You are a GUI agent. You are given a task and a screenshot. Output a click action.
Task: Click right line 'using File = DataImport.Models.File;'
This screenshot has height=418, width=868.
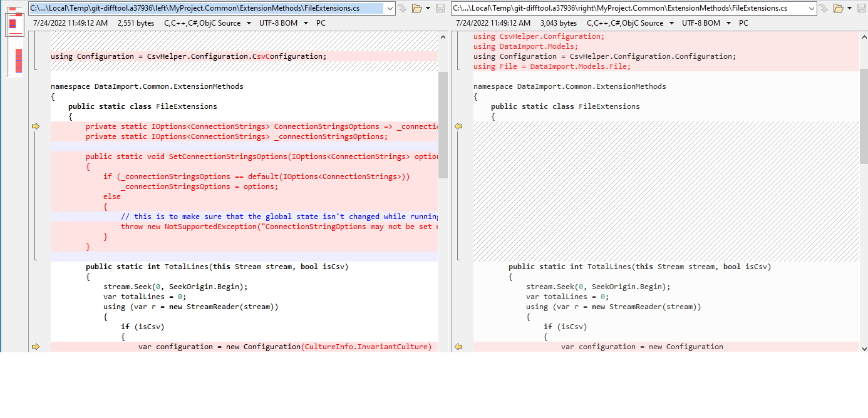(x=552, y=66)
